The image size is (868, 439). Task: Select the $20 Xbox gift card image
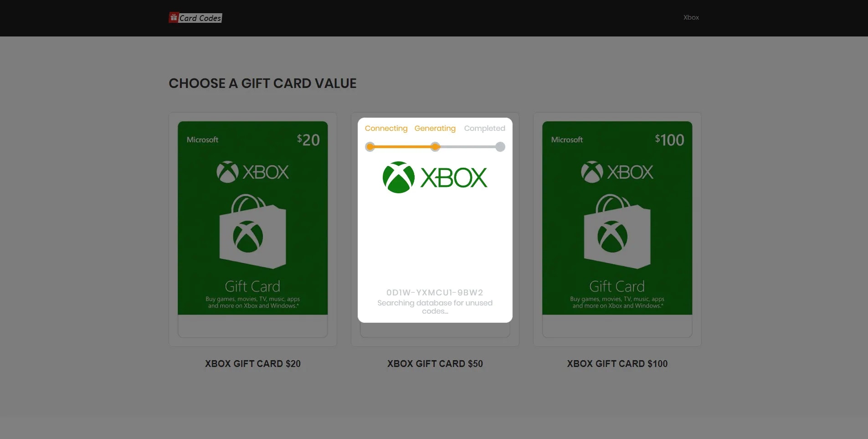tap(253, 218)
